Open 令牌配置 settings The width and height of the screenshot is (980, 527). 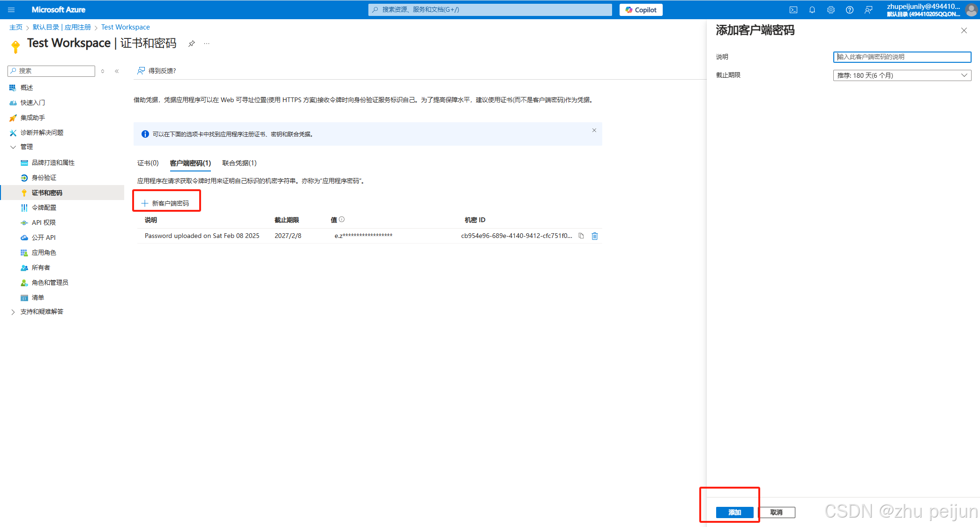45,207
